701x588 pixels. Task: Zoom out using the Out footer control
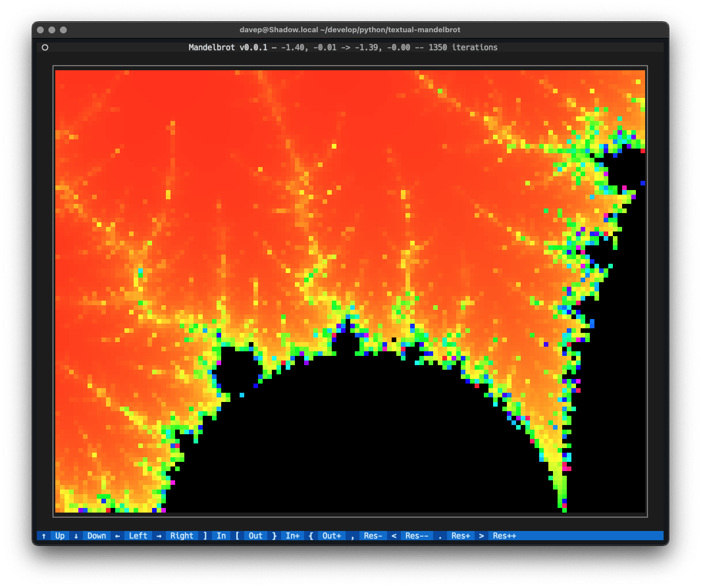[255, 536]
